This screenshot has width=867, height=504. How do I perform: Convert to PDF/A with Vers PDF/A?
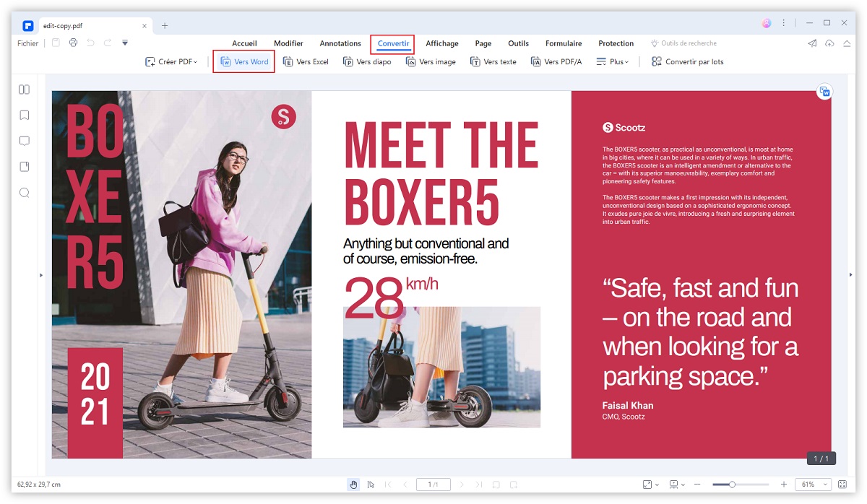click(x=556, y=62)
